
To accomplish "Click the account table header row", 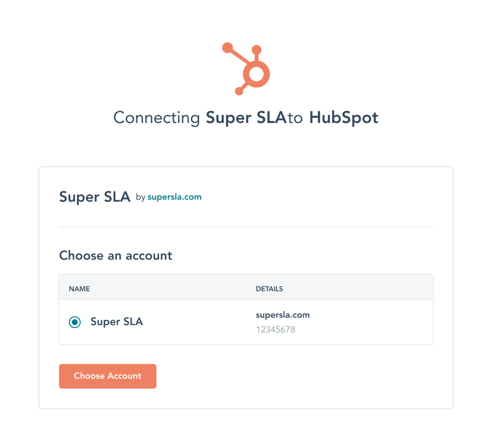I will click(246, 287).
